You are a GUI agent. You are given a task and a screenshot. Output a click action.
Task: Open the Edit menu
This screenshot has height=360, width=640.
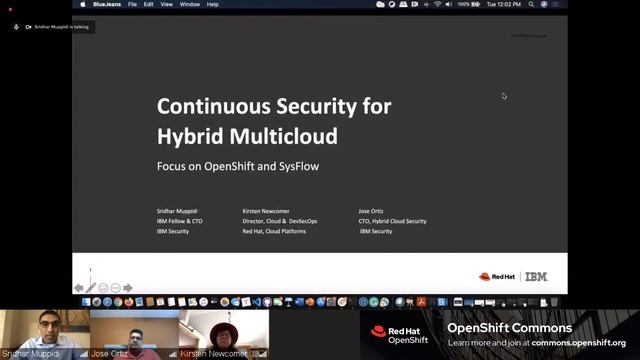pos(149,4)
